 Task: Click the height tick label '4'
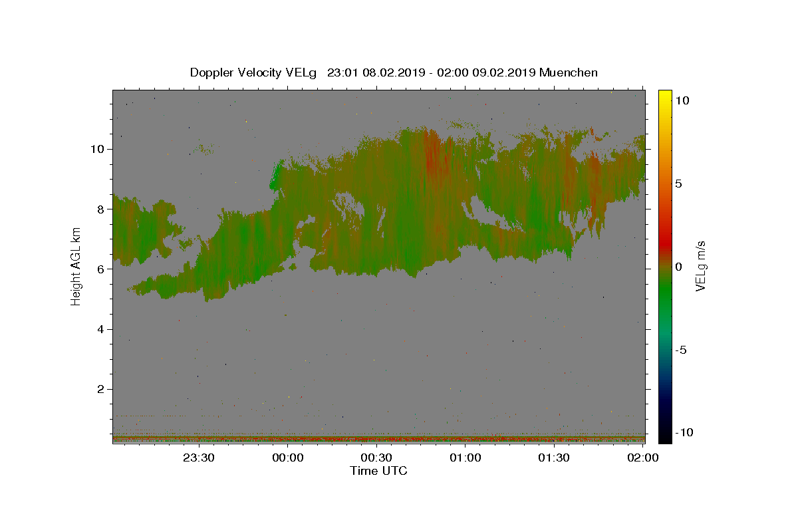102,329
